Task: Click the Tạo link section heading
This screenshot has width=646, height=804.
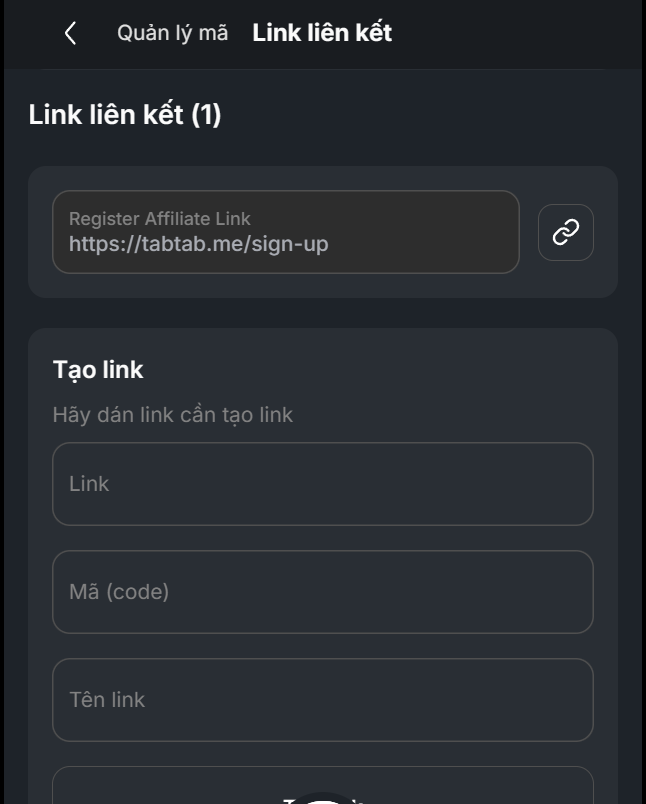Action: coord(98,370)
